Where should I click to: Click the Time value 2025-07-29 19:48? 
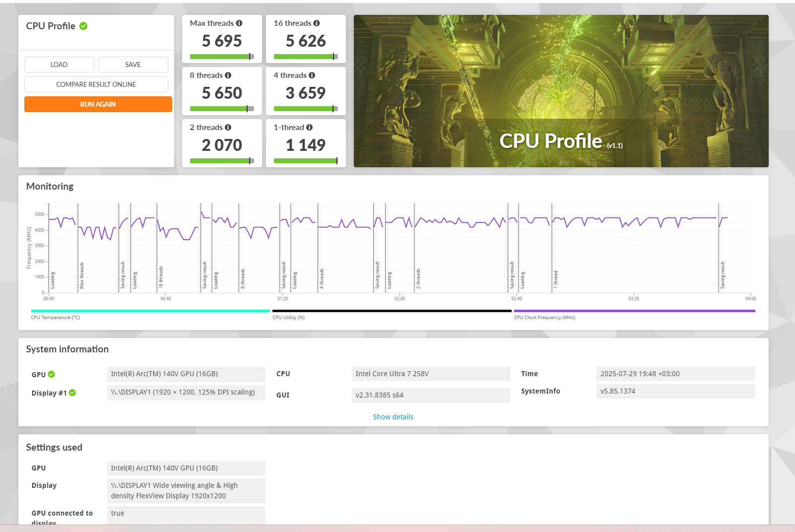click(676, 374)
